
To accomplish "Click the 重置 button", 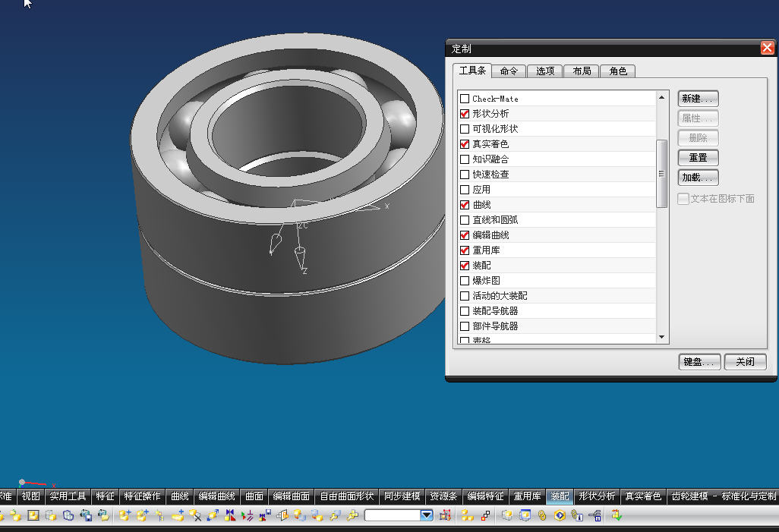I will (x=698, y=157).
